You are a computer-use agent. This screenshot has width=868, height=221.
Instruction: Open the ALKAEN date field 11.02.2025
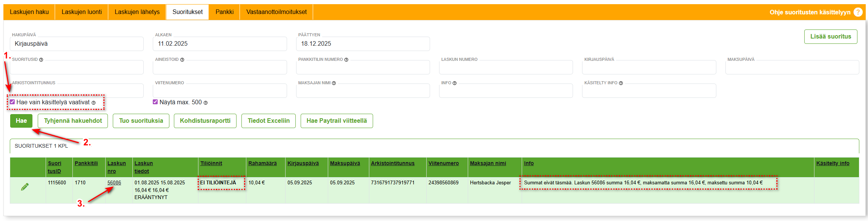[x=220, y=44]
